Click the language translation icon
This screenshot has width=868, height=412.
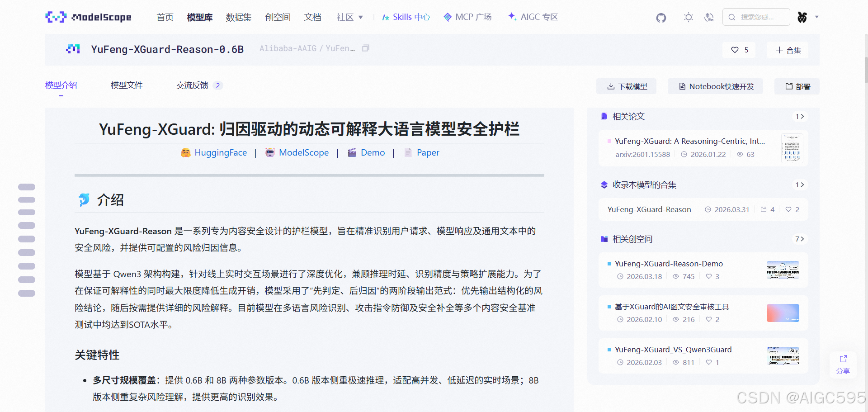pyautogui.click(x=708, y=17)
